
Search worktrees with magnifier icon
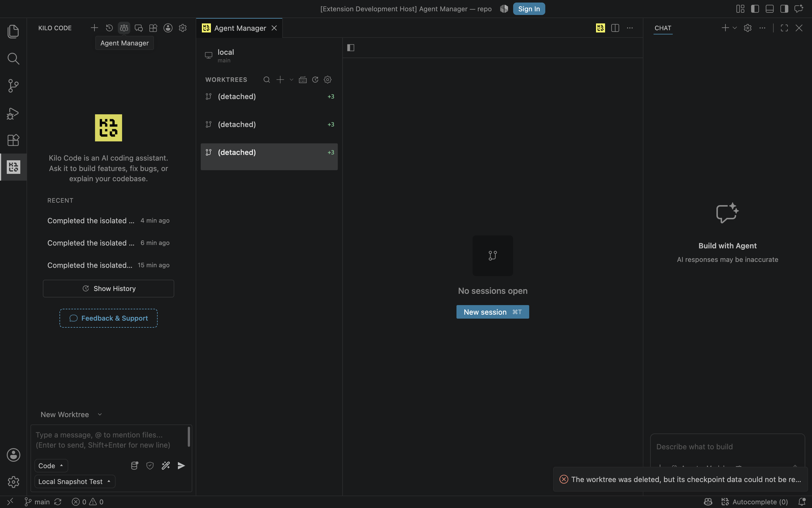(x=266, y=80)
